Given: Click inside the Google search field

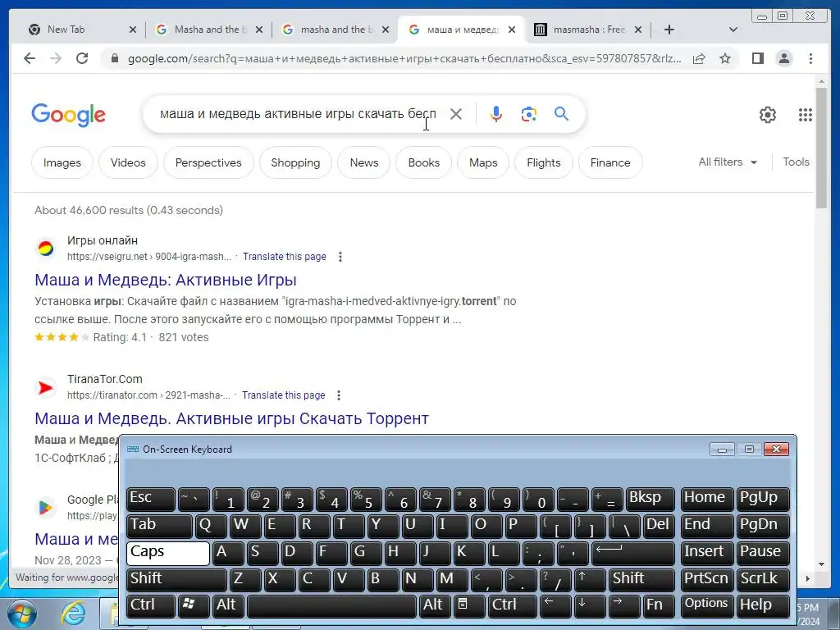Looking at the screenshot, I should 298,114.
